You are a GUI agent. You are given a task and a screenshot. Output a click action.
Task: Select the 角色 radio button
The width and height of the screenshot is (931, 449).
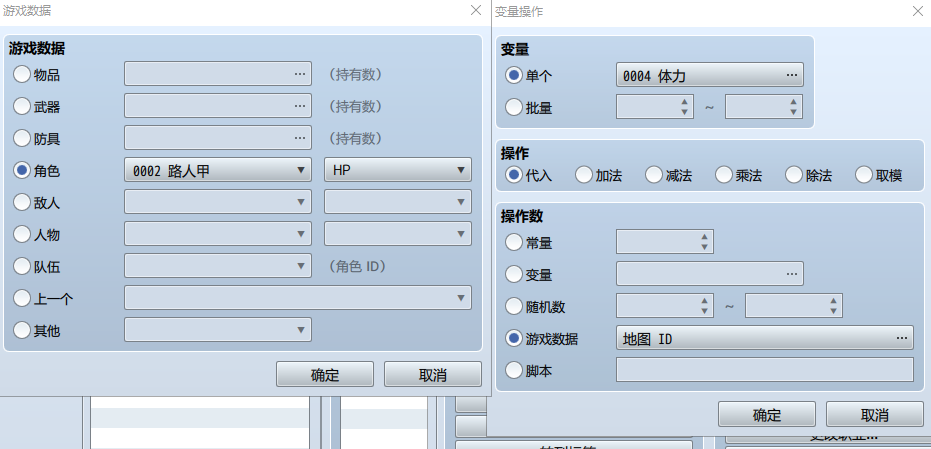22,170
